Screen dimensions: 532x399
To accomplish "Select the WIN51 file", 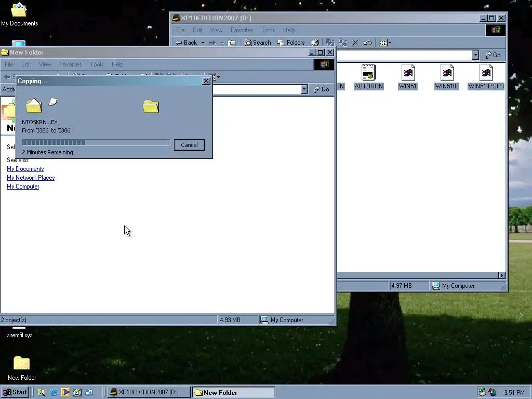I will point(407,77).
